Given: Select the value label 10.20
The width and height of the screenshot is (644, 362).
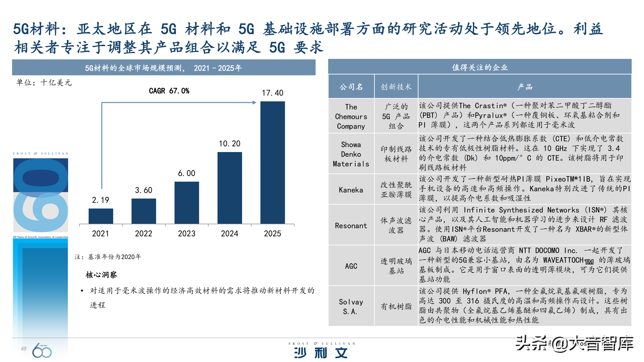Looking at the screenshot, I should [229, 144].
